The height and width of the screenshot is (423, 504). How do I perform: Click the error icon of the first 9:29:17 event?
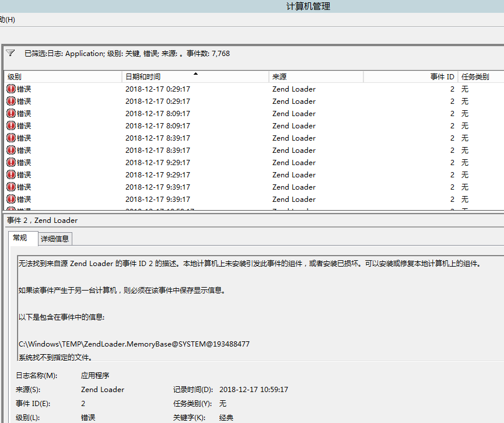click(11, 163)
